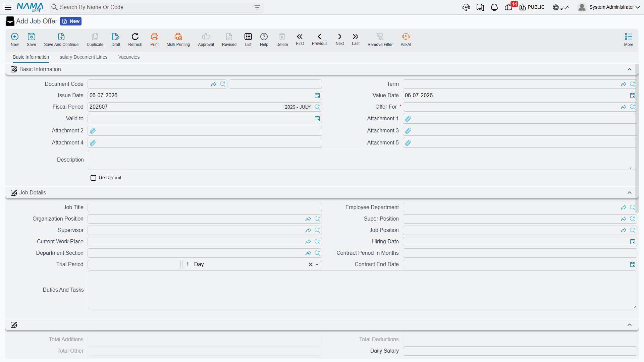Click the Job Title input field
This screenshot has height=362, width=644.
[x=205, y=207]
